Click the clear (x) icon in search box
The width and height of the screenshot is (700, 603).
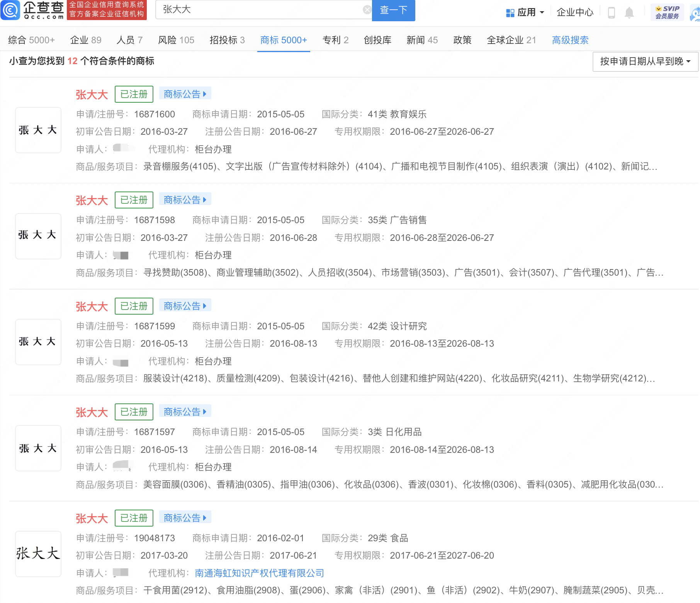(367, 9)
